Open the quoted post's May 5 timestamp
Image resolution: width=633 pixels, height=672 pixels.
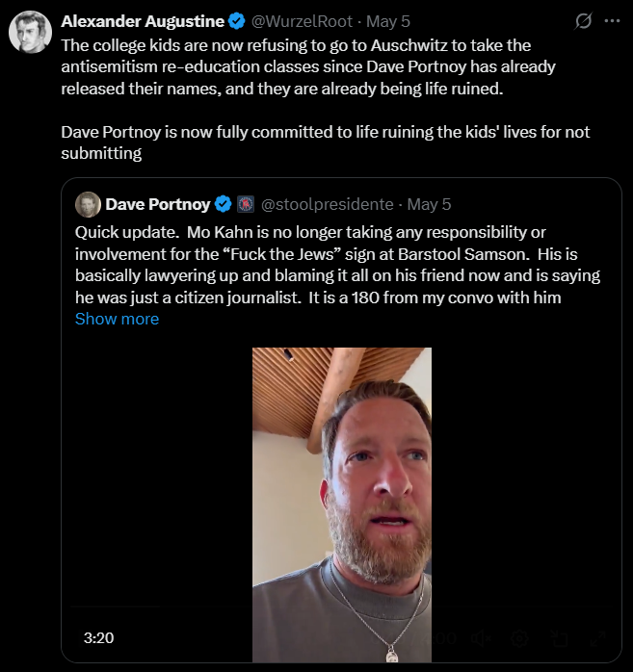429,204
